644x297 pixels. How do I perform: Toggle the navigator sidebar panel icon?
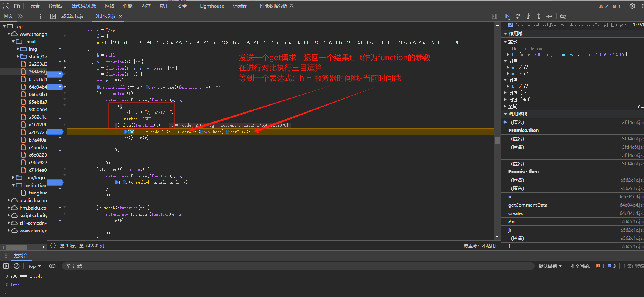point(53,16)
